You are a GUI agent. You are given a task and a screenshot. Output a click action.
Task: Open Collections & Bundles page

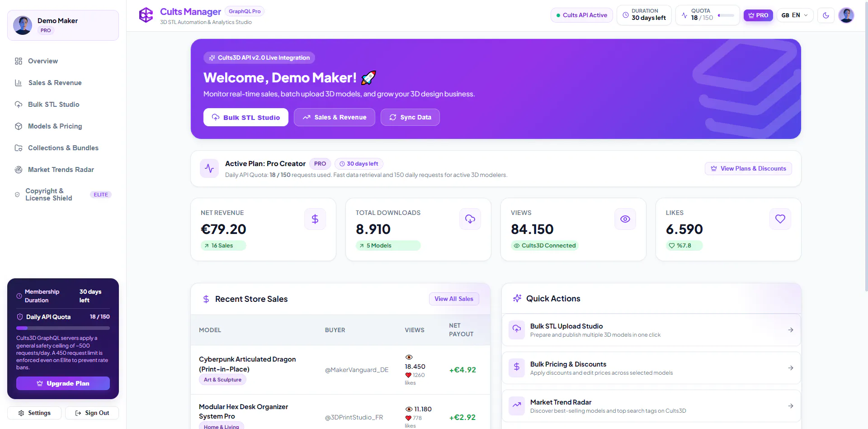(63, 148)
